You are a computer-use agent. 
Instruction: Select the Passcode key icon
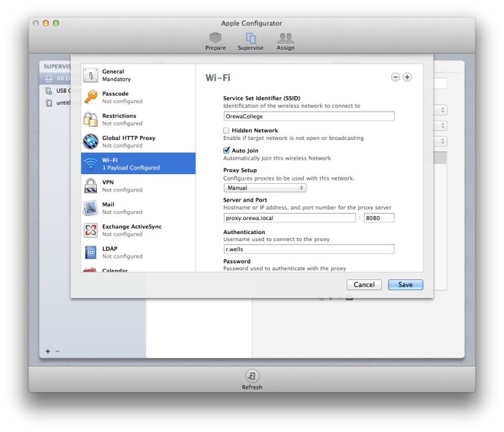click(x=91, y=97)
